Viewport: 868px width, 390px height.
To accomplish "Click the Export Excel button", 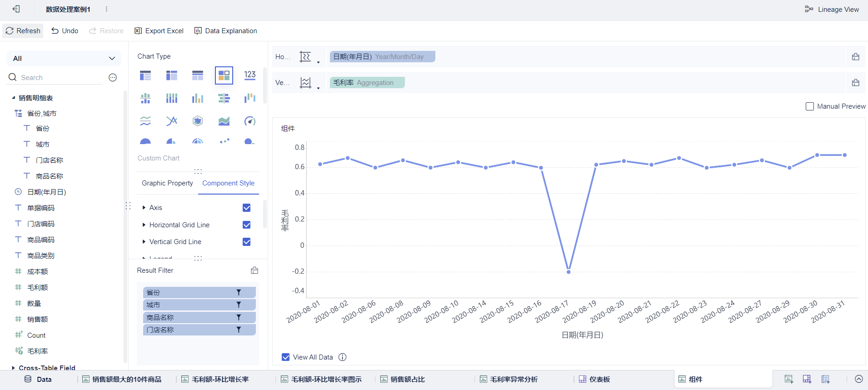I will click(159, 31).
